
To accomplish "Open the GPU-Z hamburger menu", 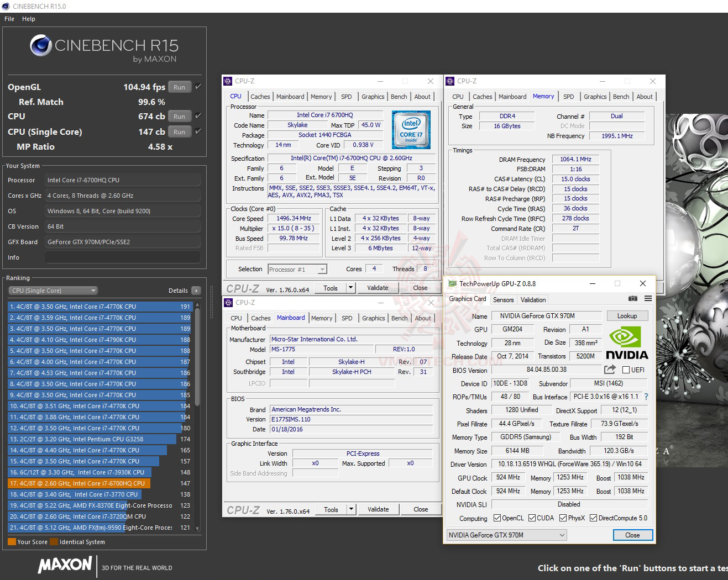I will [648, 299].
